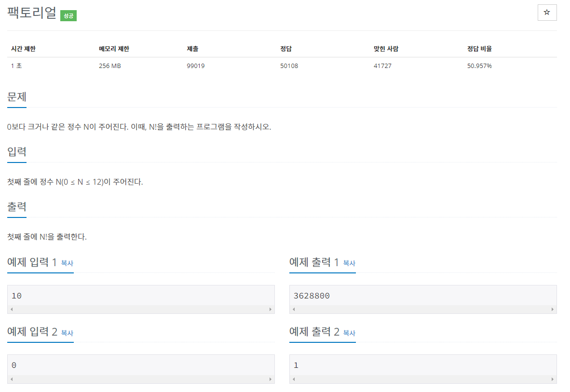The height and width of the screenshot is (392, 570).
Task: Click left scroll arrow in example output 1 box
Action: pos(294,309)
